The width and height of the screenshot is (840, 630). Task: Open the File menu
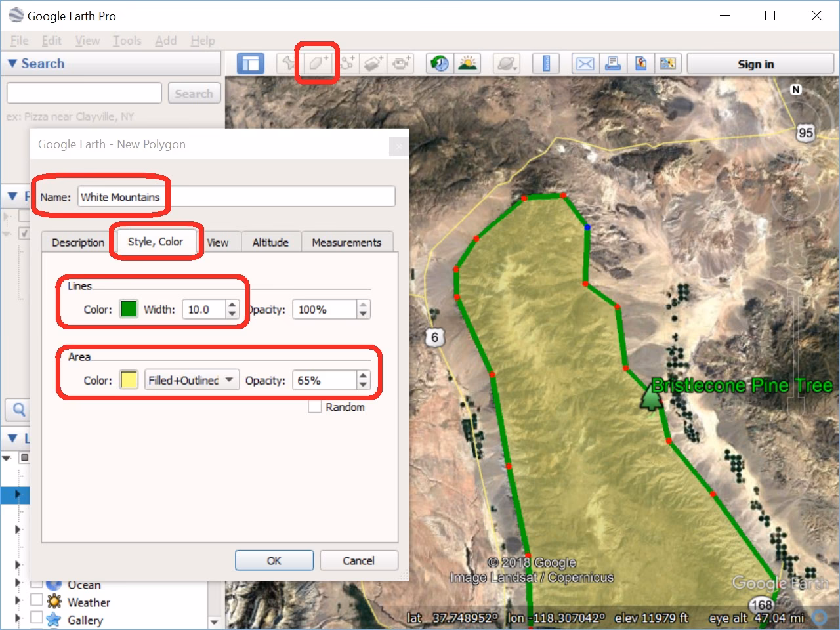(x=19, y=41)
